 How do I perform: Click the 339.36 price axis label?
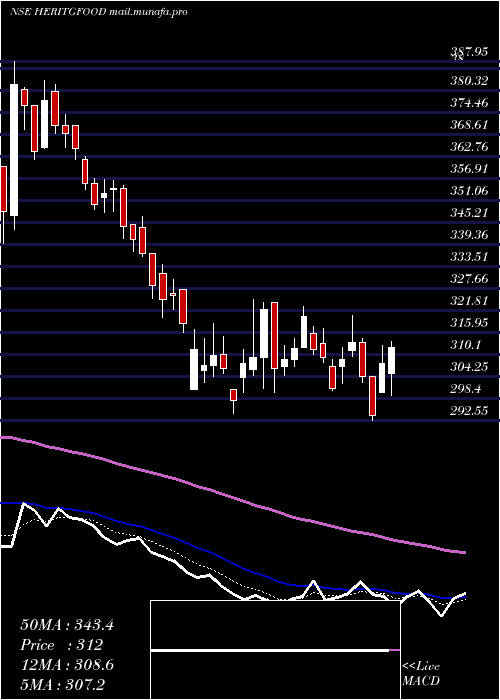[x=469, y=234]
